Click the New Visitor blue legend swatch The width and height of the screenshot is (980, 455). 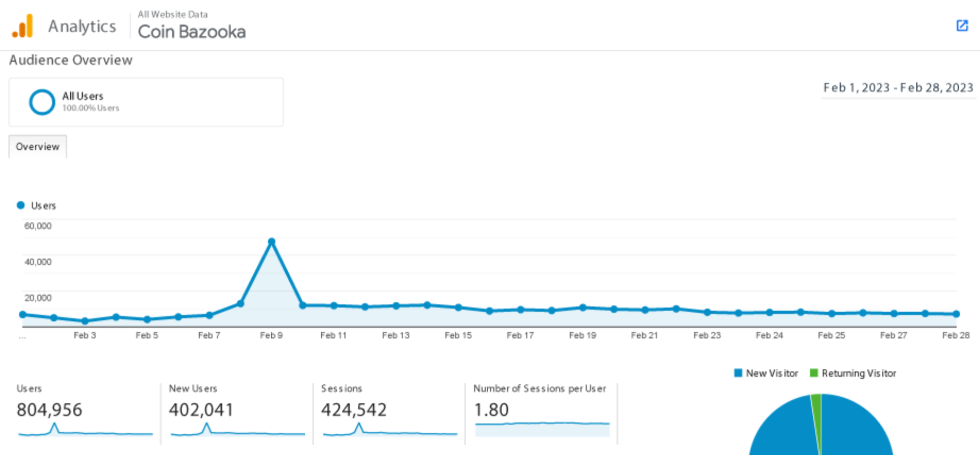click(738, 373)
